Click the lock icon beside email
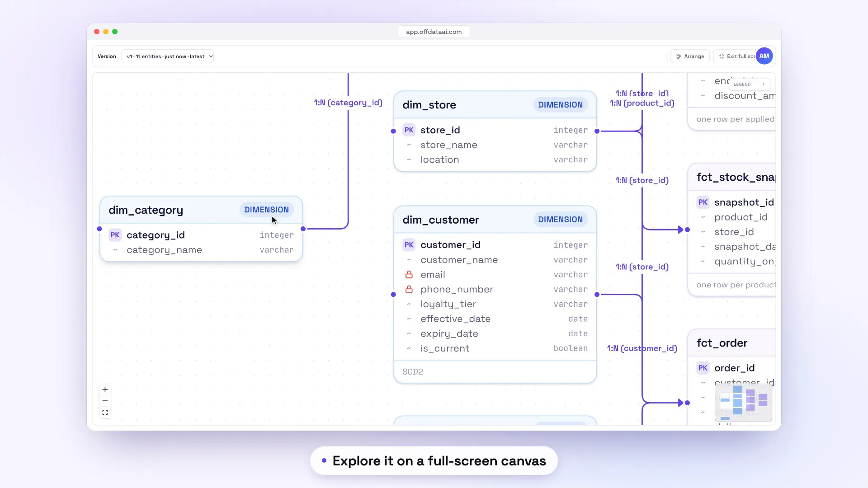Viewport: 868px width, 488px height. click(409, 275)
